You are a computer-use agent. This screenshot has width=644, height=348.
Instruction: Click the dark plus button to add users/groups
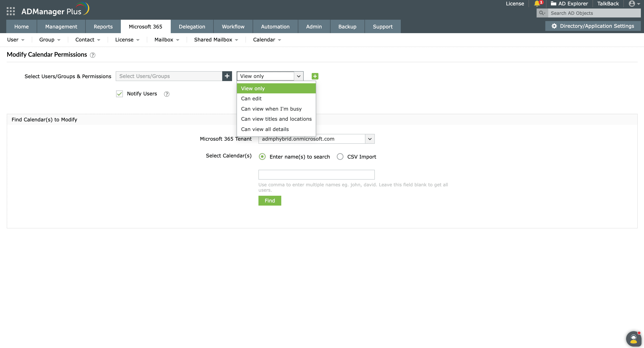[x=227, y=76]
